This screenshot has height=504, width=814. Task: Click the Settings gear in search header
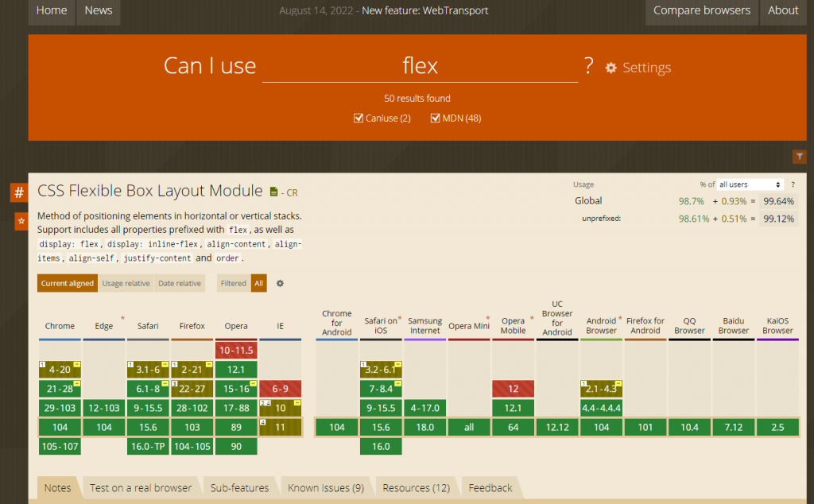(610, 68)
